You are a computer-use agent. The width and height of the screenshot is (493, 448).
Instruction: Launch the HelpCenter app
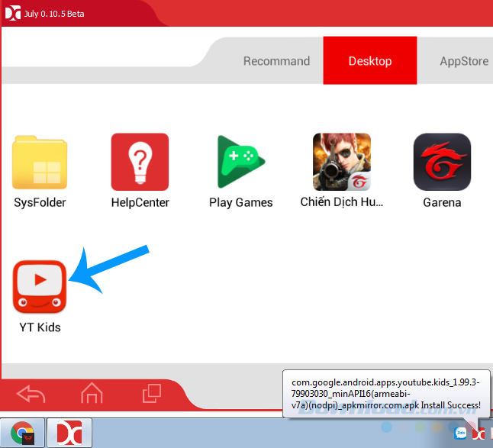point(140,162)
